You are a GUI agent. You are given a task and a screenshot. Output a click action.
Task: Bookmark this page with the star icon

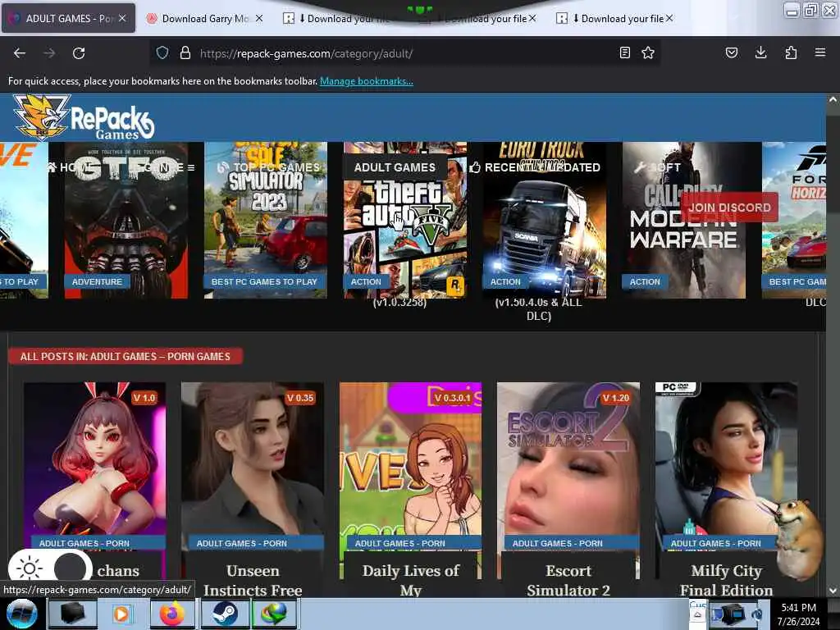(648, 52)
